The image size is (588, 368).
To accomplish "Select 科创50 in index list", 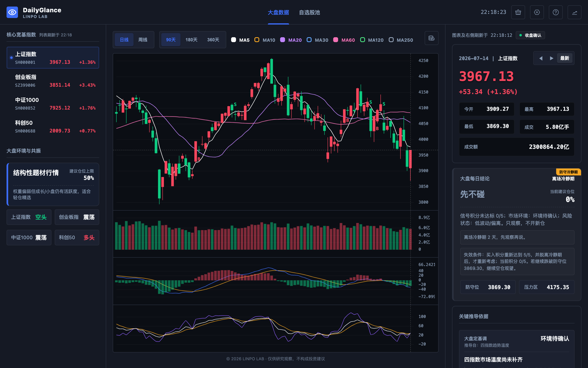I will pyautogui.click(x=53, y=126).
